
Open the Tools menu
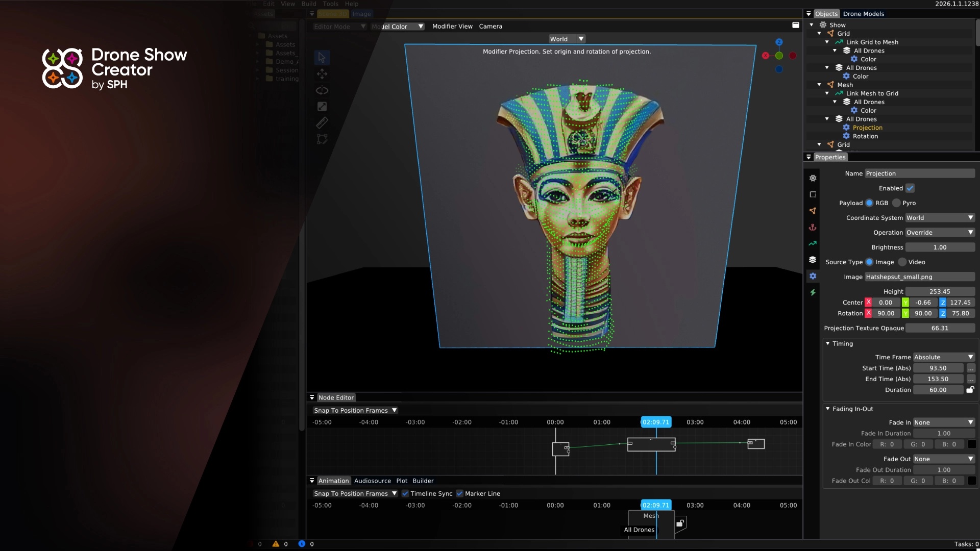[x=330, y=4]
